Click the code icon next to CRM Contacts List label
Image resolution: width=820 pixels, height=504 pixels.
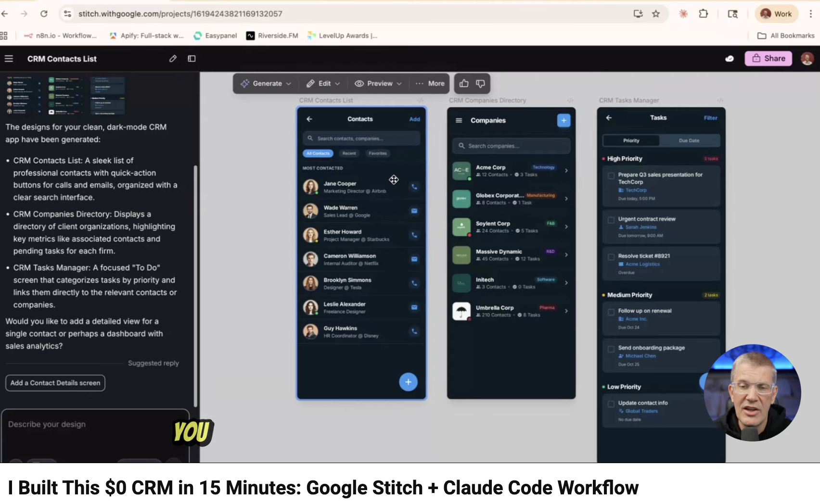click(420, 101)
